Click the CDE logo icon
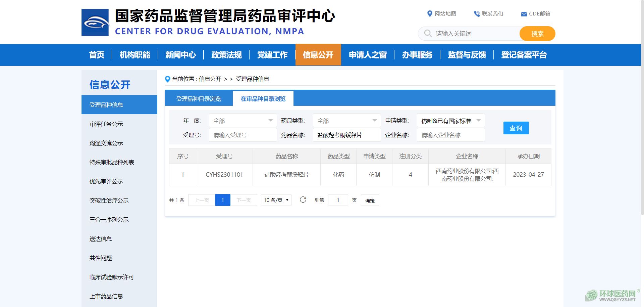 point(95,23)
